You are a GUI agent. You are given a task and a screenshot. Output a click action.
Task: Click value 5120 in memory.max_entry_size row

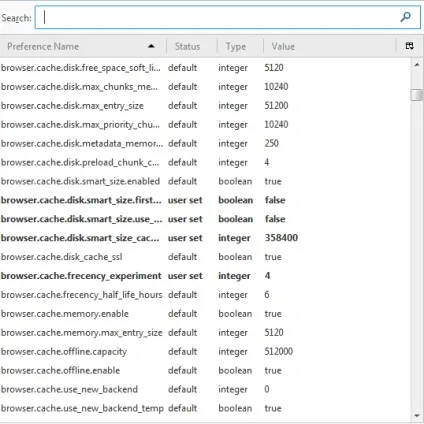[x=274, y=333]
